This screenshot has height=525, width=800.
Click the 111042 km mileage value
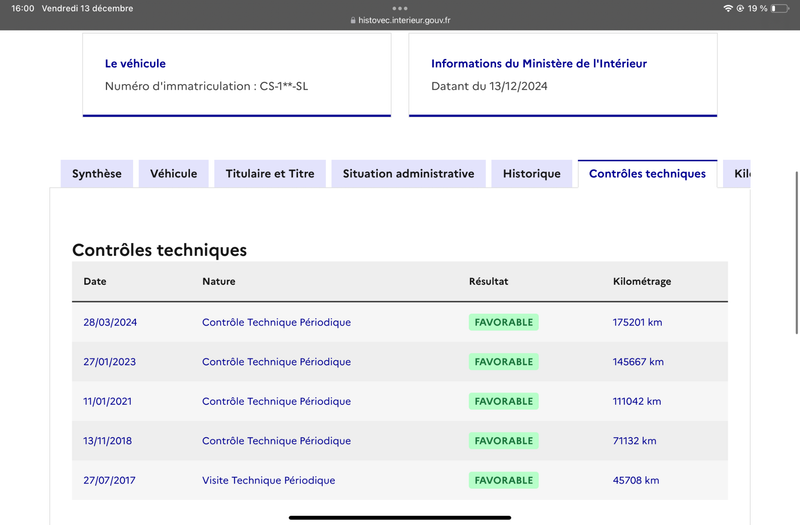coord(637,402)
